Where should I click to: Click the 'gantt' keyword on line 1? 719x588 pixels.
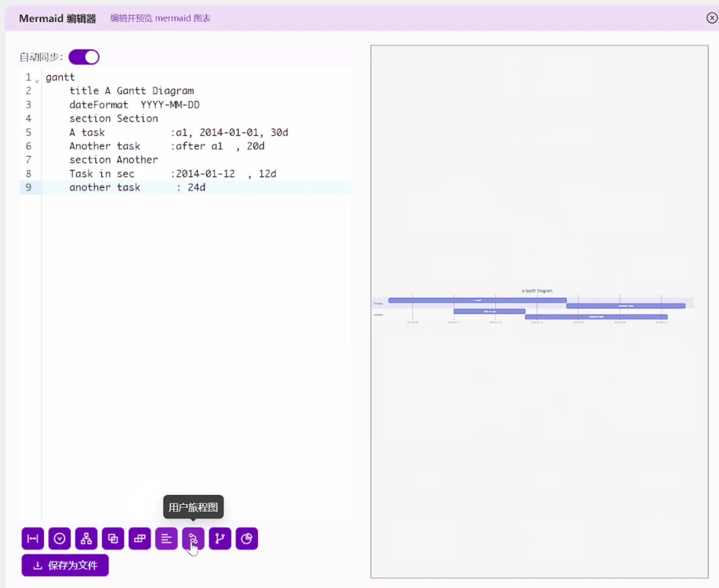pyautogui.click(x=60, y=77)
